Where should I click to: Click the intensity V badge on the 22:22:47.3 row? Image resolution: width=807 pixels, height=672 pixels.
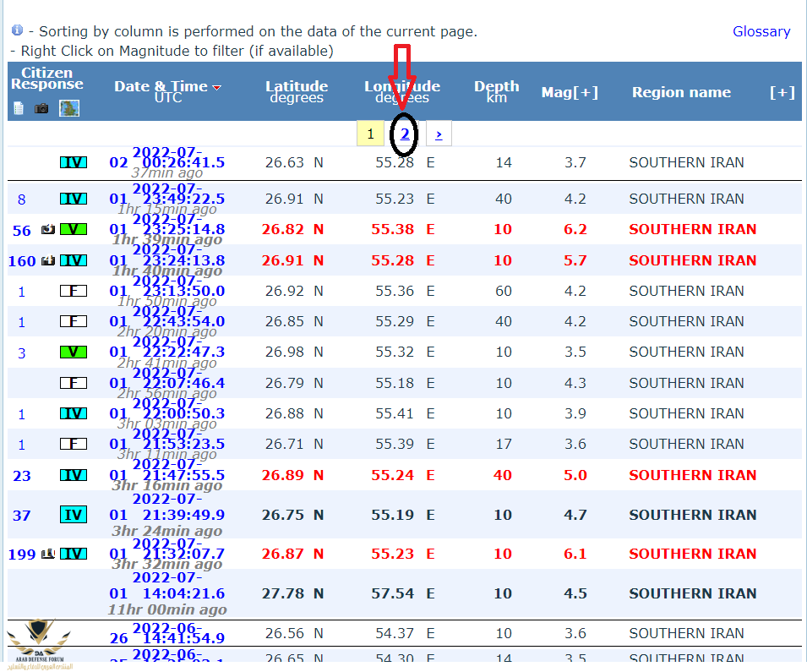pyautogui.click(x=74, y=352)
